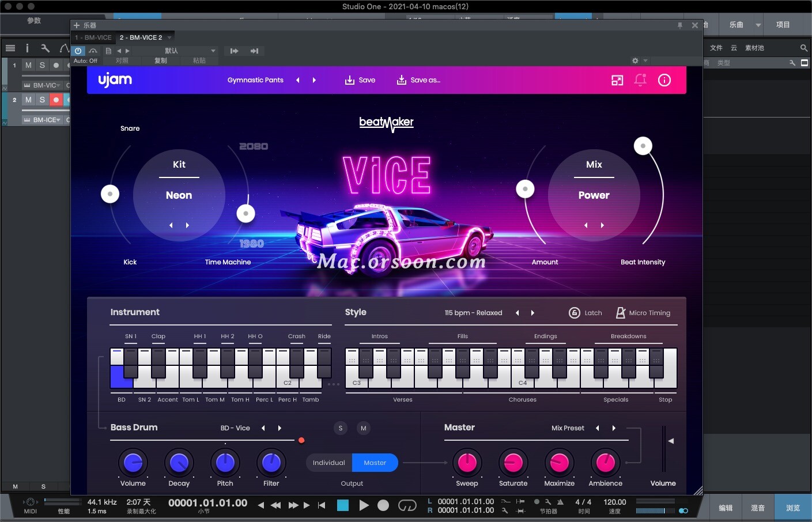The image size is (812, 522).
Task: Adjust the Time Machine dial handle
Action: [x=246, y=214]
